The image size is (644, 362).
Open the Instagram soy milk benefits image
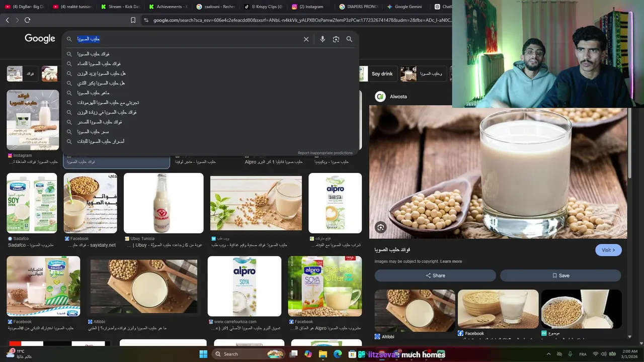pyautogui.click(x=33, y=120)
